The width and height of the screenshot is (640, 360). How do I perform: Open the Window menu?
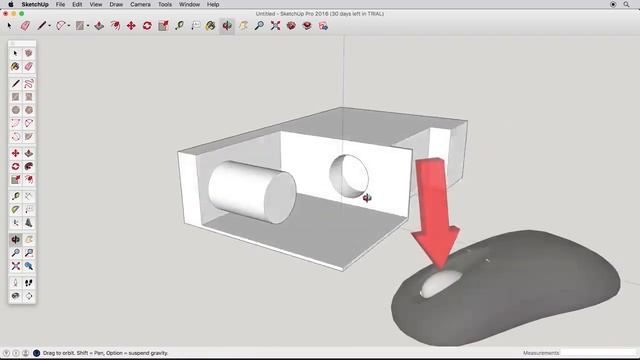pos(189,4)
